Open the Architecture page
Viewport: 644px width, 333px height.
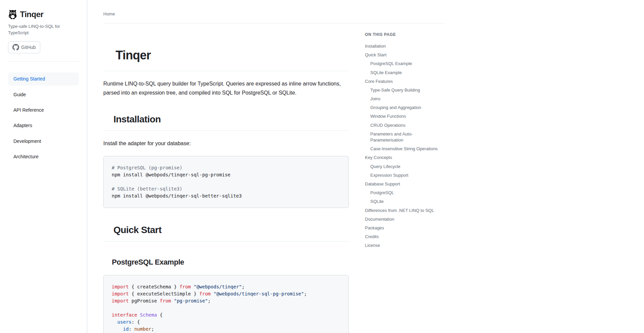pos(26,157)
